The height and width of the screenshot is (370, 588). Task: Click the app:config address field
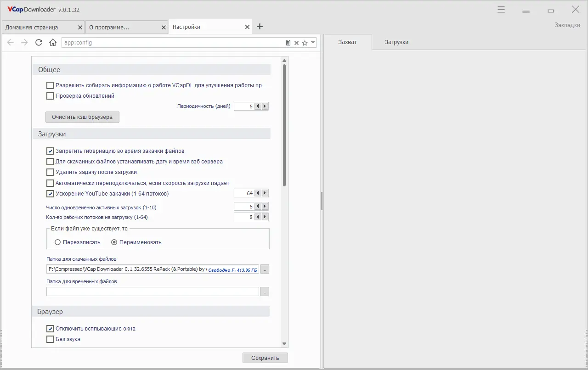173,43
